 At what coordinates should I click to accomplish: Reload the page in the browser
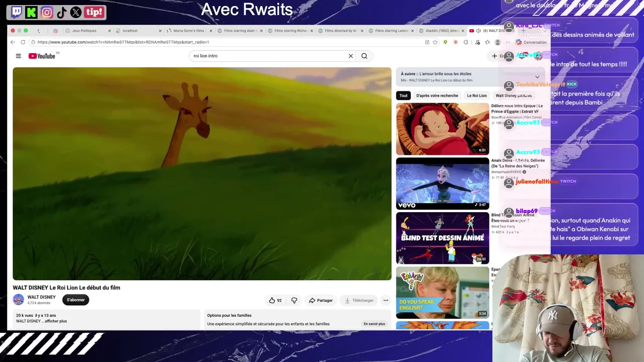coord(23,42)
